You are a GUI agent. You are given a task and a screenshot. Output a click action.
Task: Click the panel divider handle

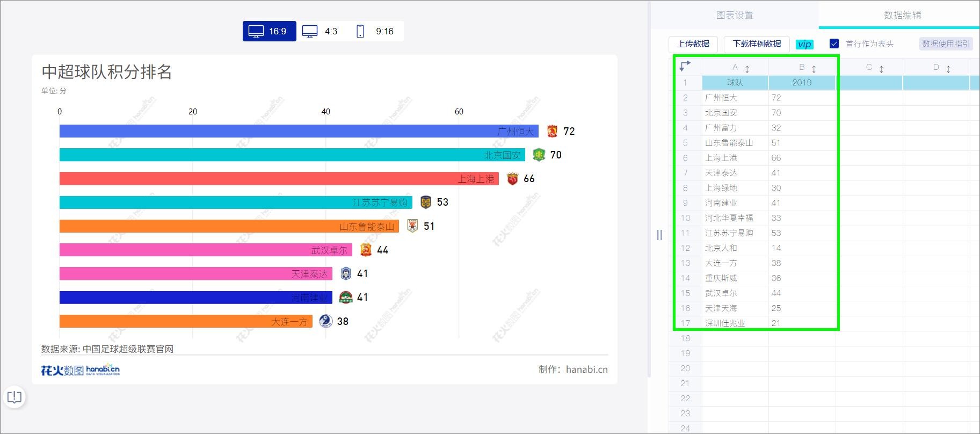coord(659,235)
